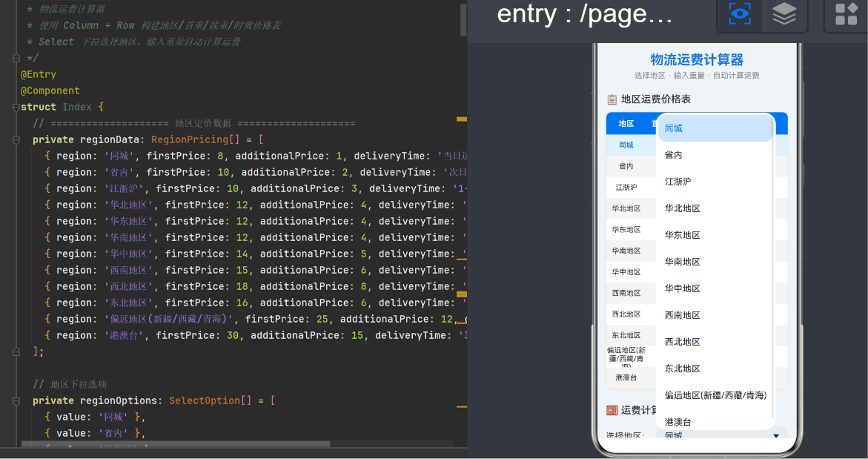Click the layers stack icon in previewer toolbar

click(783, 13)
